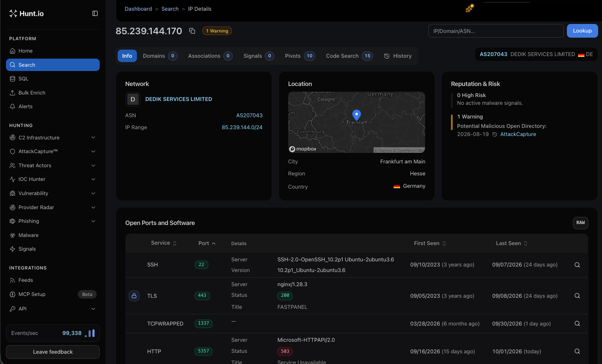Sort table by Port column
602x364 pixels.
207,243
